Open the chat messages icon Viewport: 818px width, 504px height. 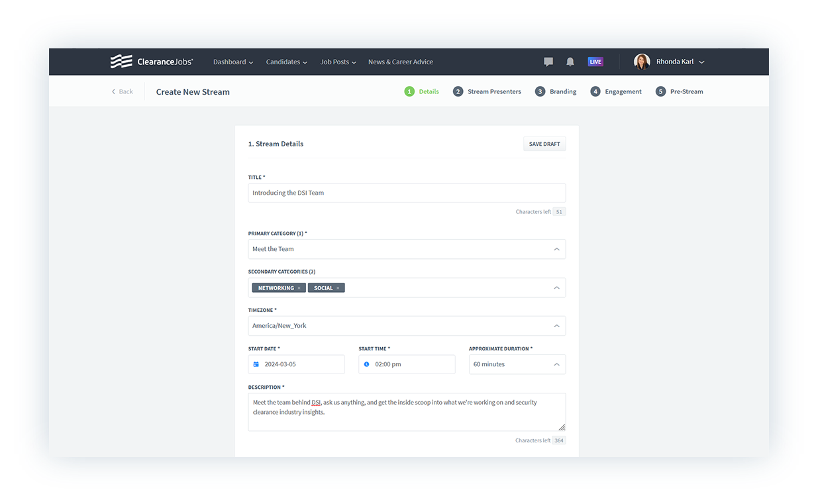tap(548, 62)
